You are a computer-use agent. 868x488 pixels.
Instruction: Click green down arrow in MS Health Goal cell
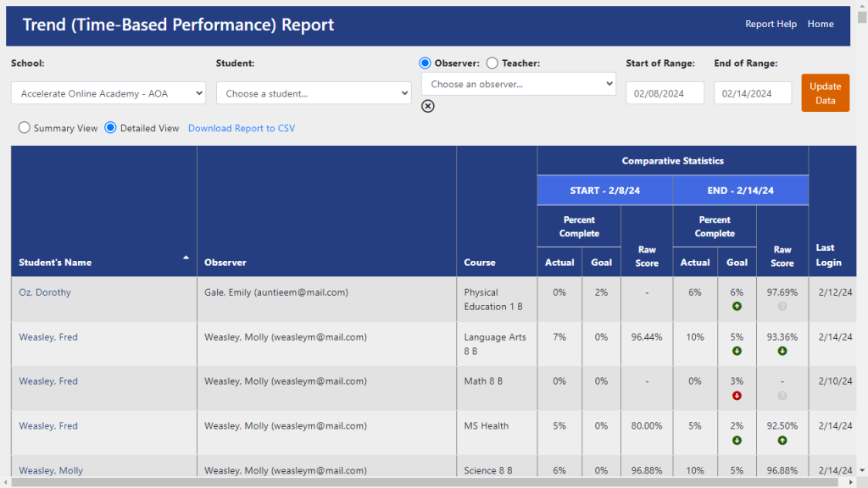[x=737, y=440]
